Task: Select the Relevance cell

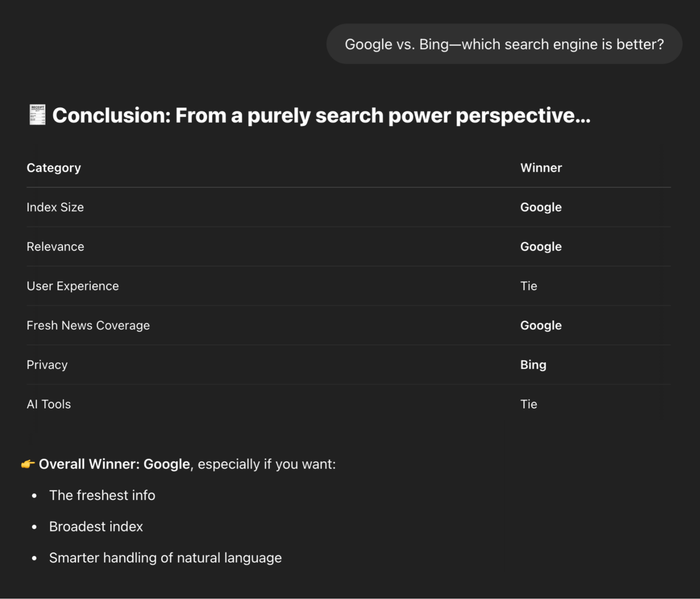Action: pyautogui.click(x=55, y=246)
